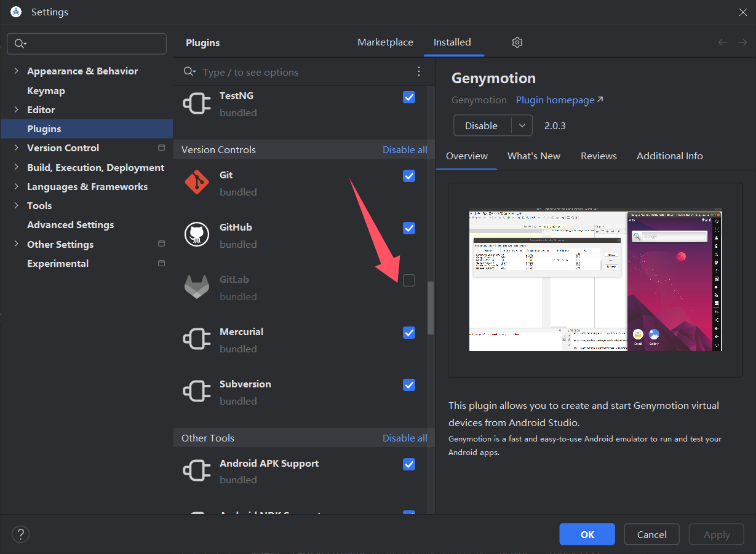The height and width of the screenshot is (554, 756).
Task: Select the GitHub plugin icon
Action: 197,234
